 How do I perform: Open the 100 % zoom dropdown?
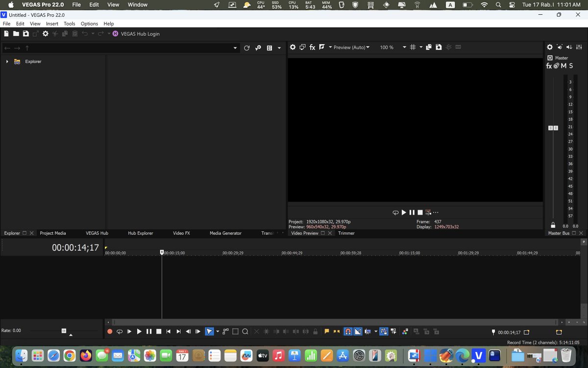tap(404, 48)
